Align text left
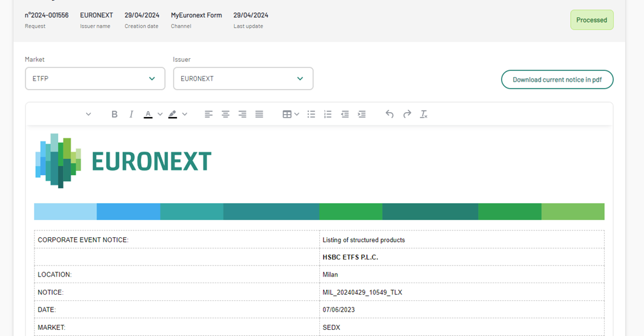This screenshot has height=336, width=644. coord(208,115)
